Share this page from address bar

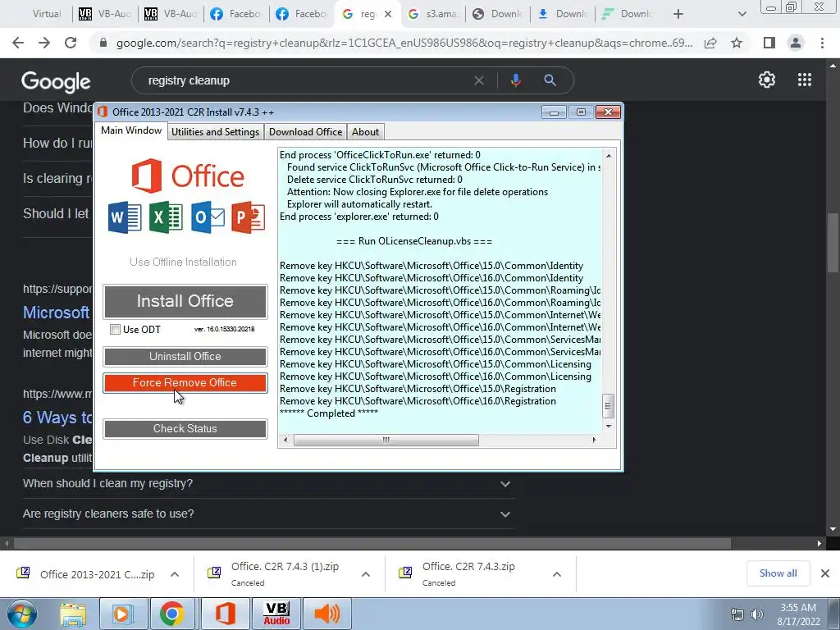(710, 43)
